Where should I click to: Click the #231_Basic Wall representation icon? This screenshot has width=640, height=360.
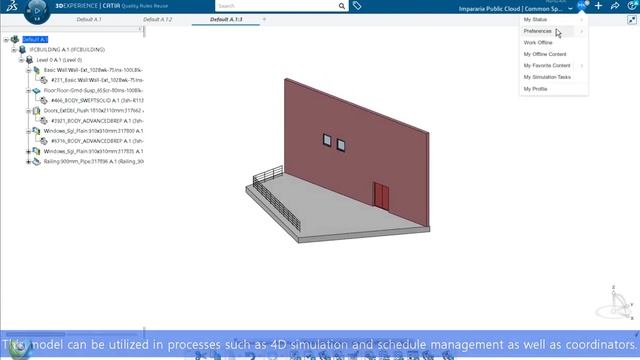coord(44,80)
